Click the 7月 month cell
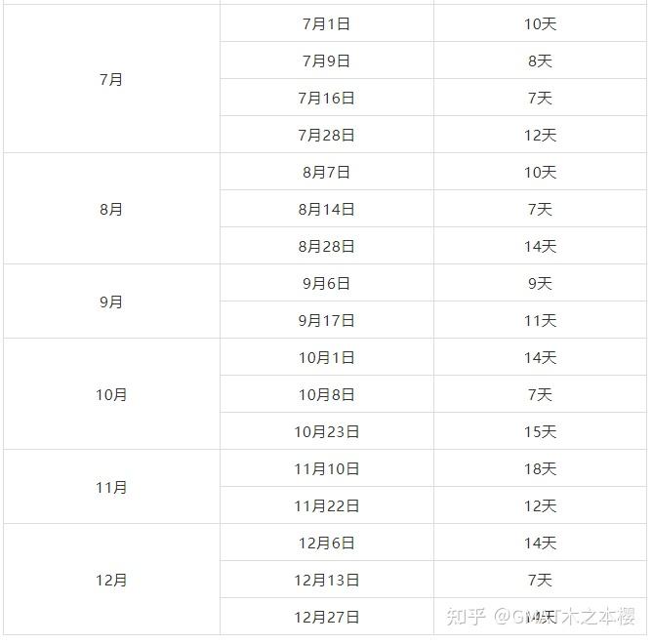Image resolution: width=652 pixels, height=644 pixels. point(111,79)
